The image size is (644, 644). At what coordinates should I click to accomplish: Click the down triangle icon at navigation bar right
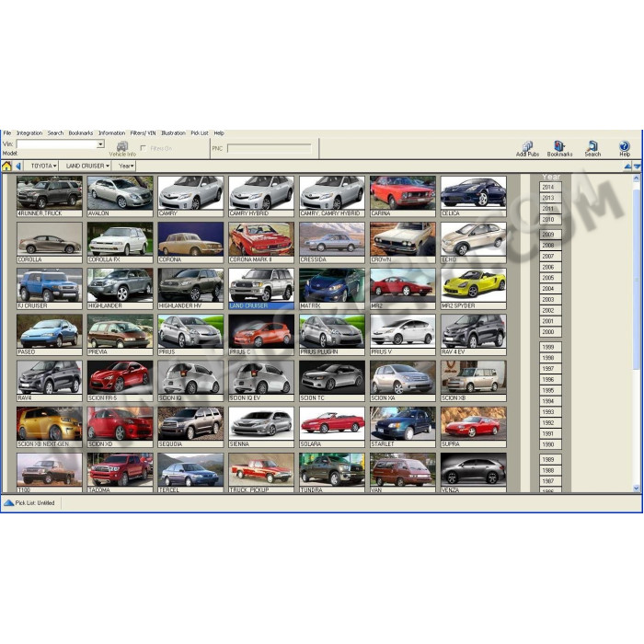pyautogui.click(x=637, y=167)
